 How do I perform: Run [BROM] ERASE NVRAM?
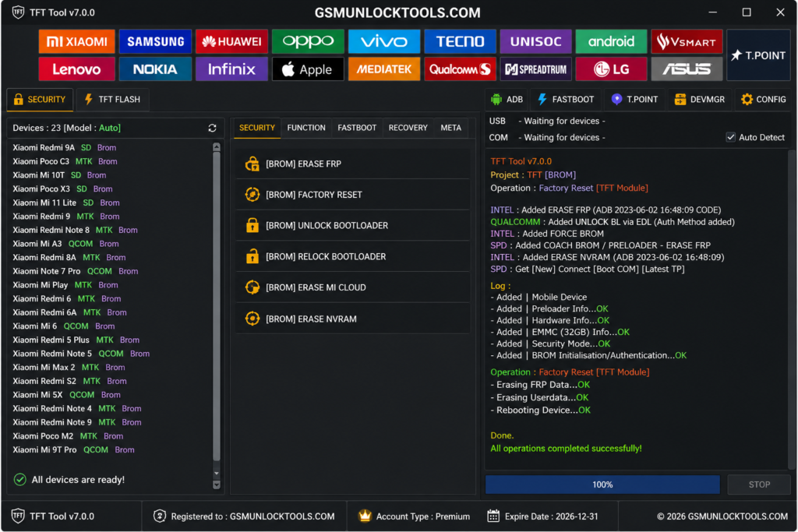point(353,319)
